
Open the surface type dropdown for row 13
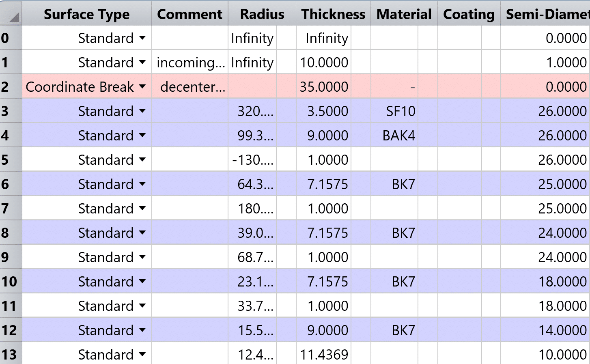pyautogui.click(x=142, y=354)
